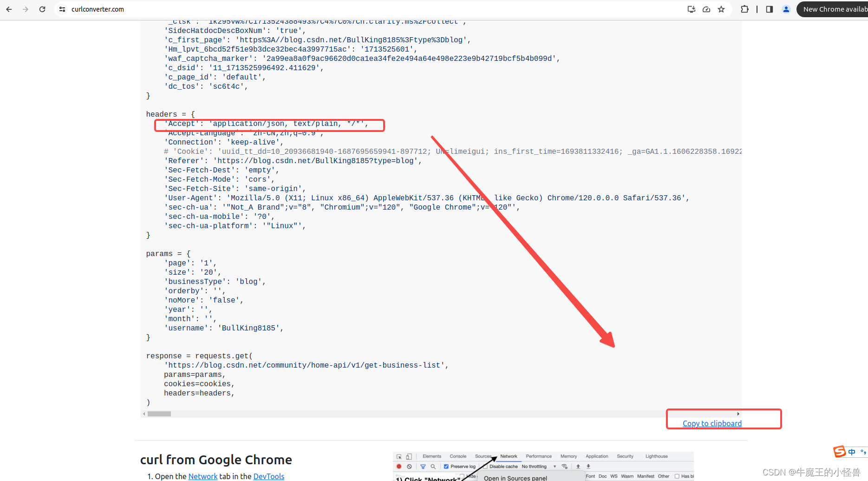Click the 'Sec-Fetch-Mode': 'cors' line

pos(219,179)
